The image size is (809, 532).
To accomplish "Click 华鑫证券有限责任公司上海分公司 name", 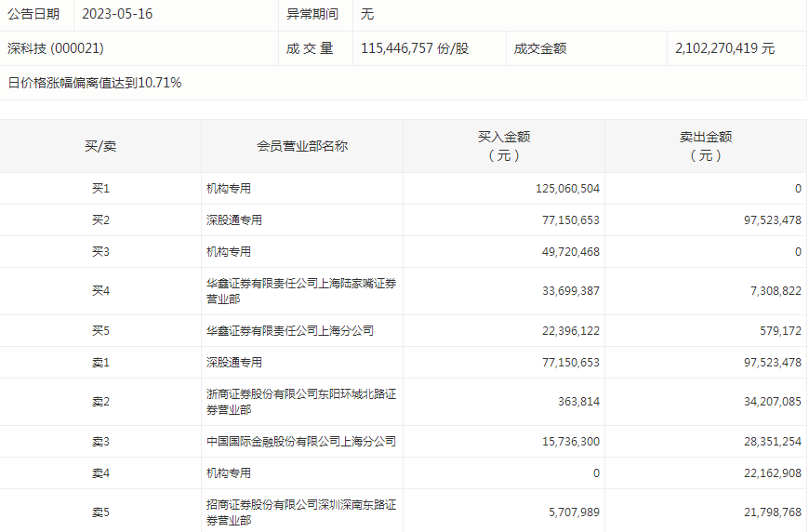I will point(290,331).
